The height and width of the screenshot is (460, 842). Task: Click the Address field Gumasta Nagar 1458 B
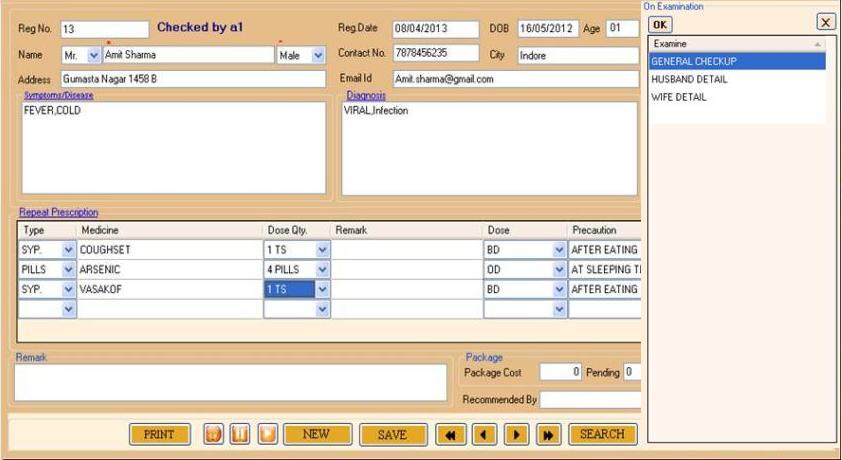click(x=193, y=79)
